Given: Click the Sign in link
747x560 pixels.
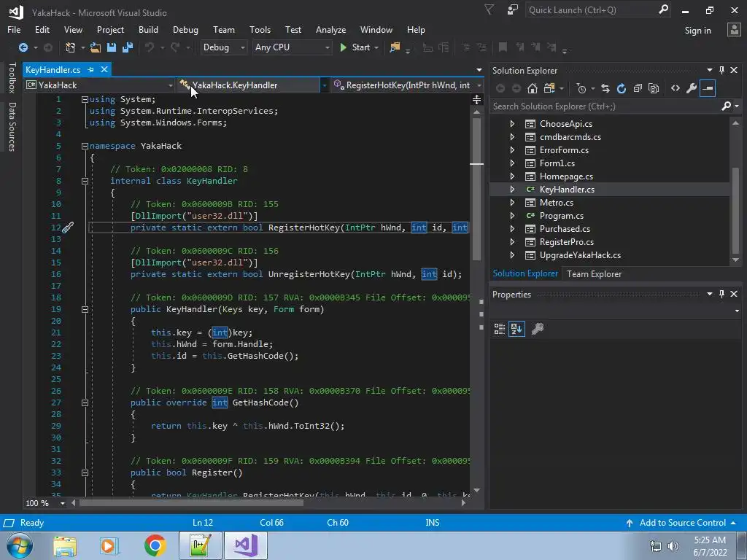Looking at the screenshot, I should (x=697, y=31).
